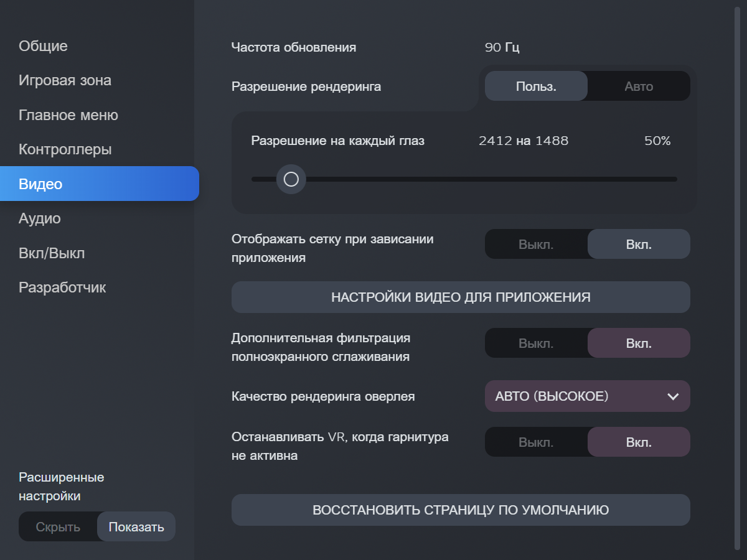This screenshot has height=560, width=747.
Task: Open the Разработчик settings section
Action: [62, 287]
